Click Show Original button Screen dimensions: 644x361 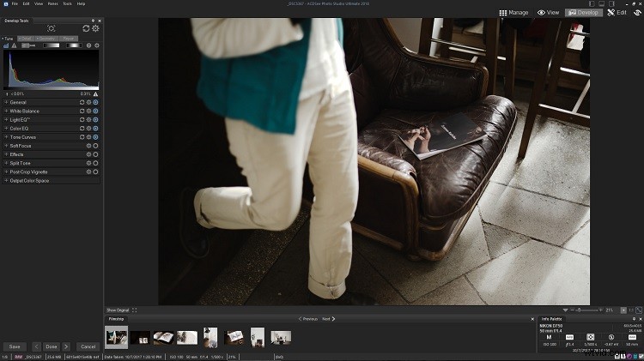pyautogui.click(x=118, y=310)
